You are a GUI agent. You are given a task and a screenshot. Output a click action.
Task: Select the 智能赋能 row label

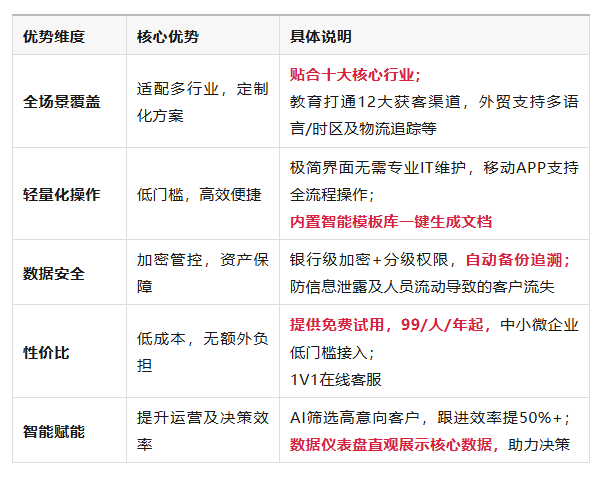tap(54, 431)
